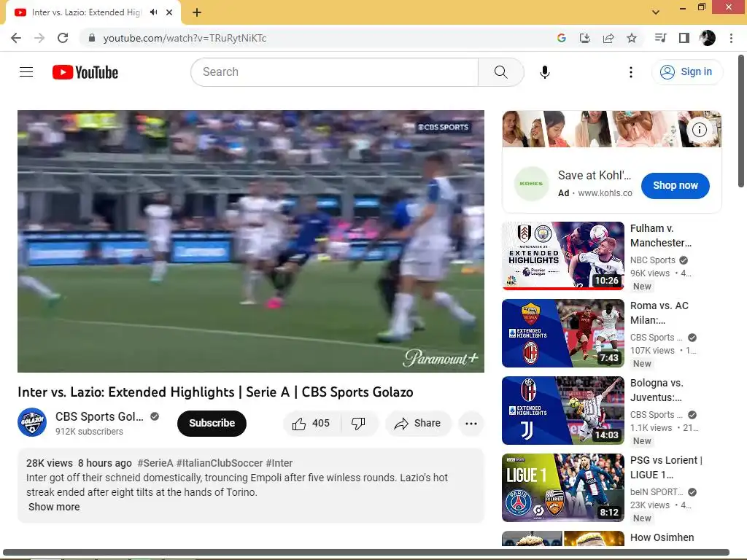Click the browser forward arrow
Image resolution: width=747 pixels, height=560 pixels.
[39, 38]
